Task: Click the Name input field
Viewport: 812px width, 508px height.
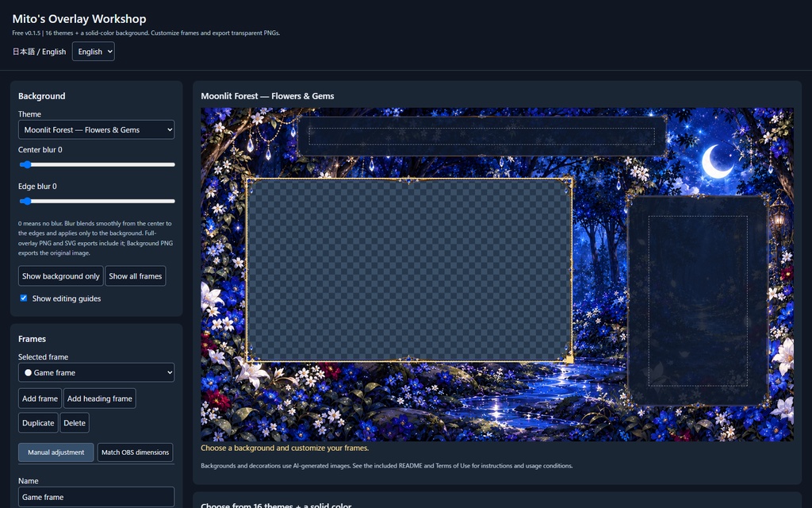Action: click(x=96, y=497)
